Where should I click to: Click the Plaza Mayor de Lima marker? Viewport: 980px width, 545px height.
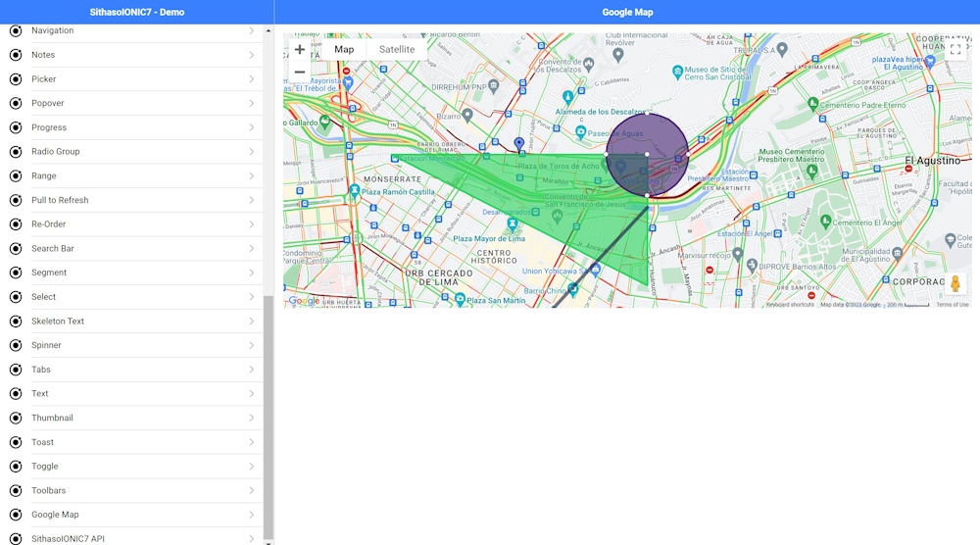pyautogui.click(x=513, y=223)
